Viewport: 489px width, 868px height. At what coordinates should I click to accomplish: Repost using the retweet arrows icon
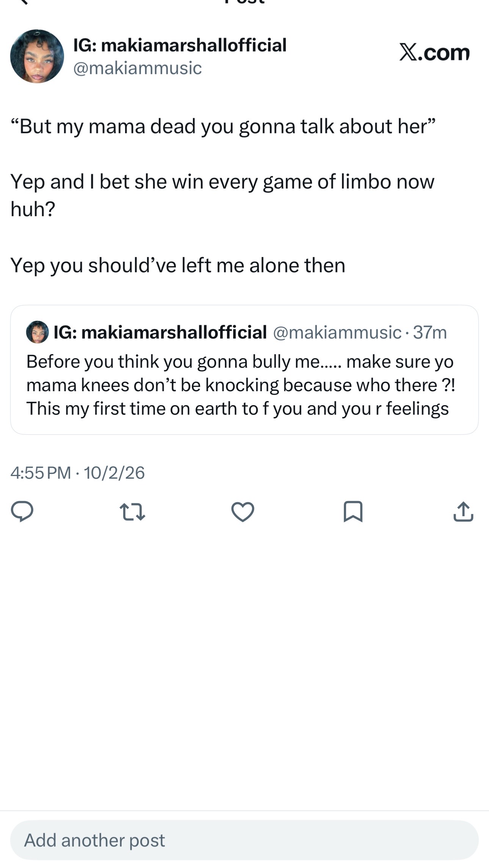coord(132,512)
